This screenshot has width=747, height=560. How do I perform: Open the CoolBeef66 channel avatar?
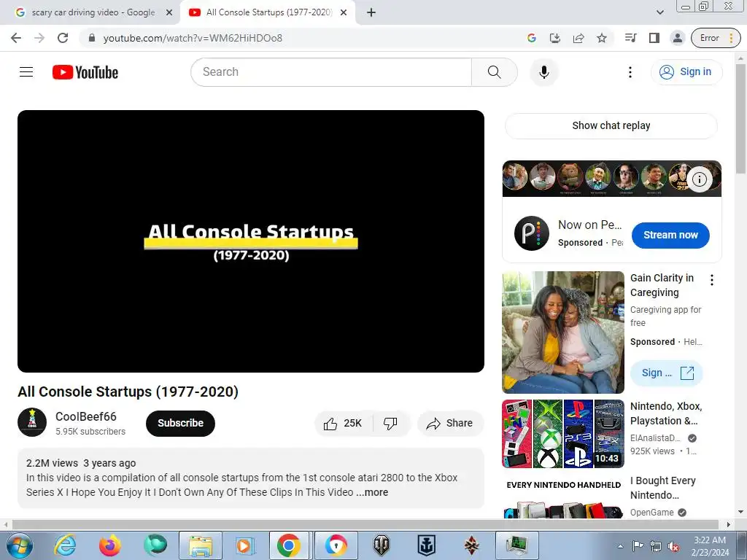point(32,422)
